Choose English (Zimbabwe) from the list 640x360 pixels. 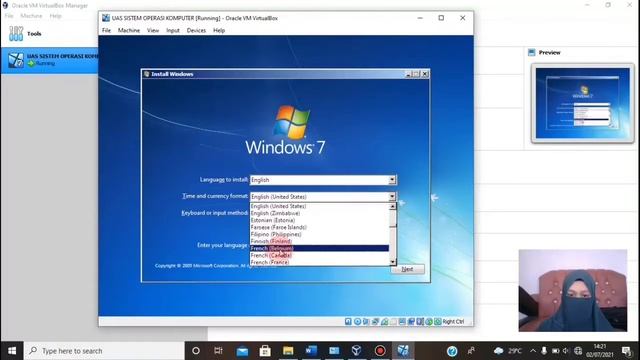click(319, 213)
